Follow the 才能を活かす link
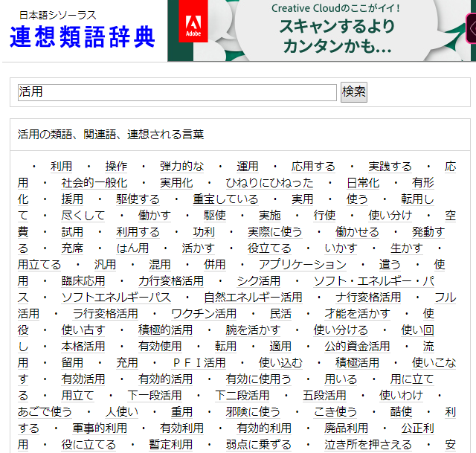Screen dimensions: 476x453 [x=356, y=314]
